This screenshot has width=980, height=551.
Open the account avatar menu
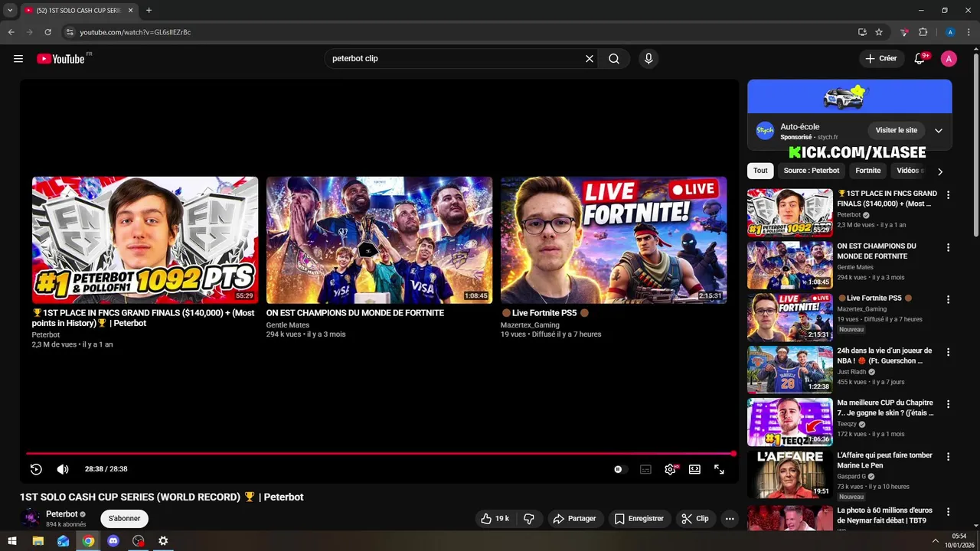949,59
